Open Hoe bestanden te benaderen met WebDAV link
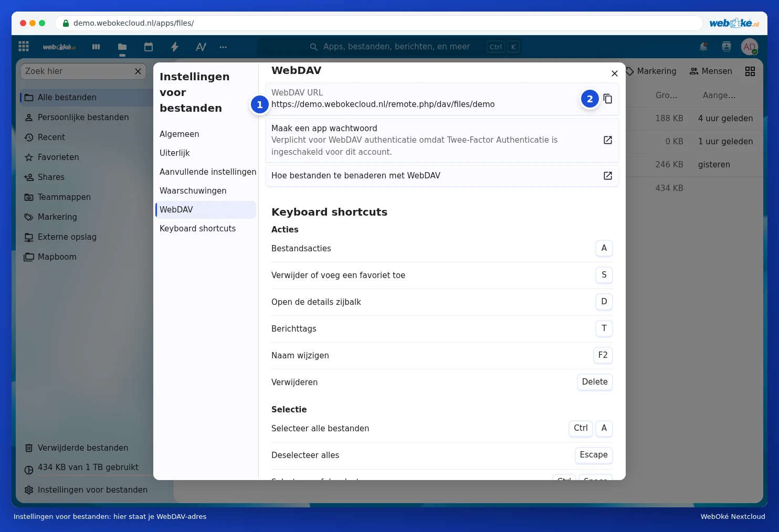 point(442,176)
